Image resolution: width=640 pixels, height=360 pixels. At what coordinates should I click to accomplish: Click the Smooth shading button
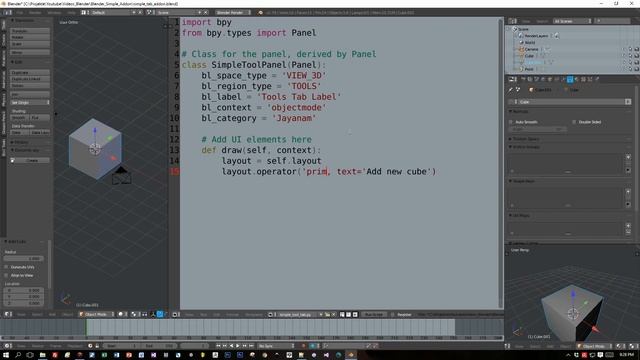point(20,118)
